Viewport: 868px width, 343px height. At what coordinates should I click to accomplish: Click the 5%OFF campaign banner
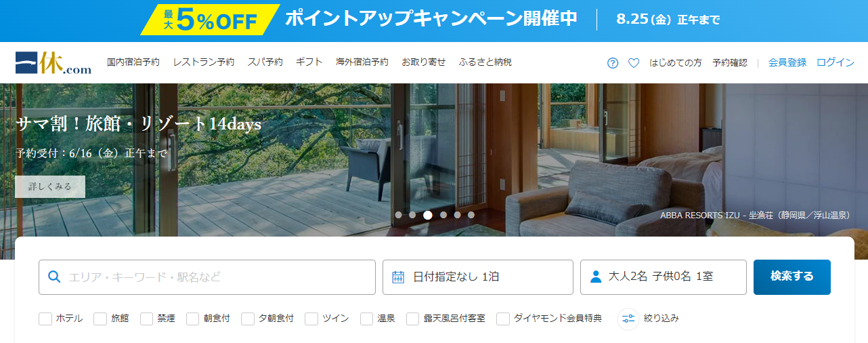[x=434, y=20]
